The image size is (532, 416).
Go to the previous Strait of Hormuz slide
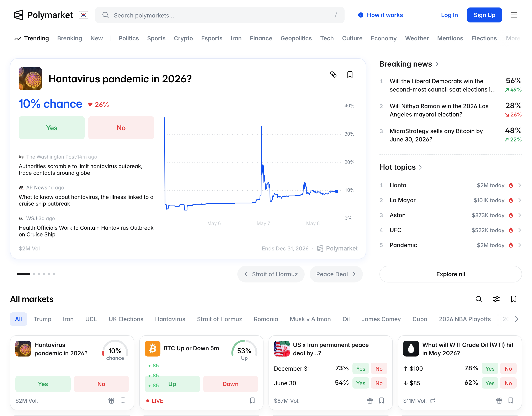point(271,274)
